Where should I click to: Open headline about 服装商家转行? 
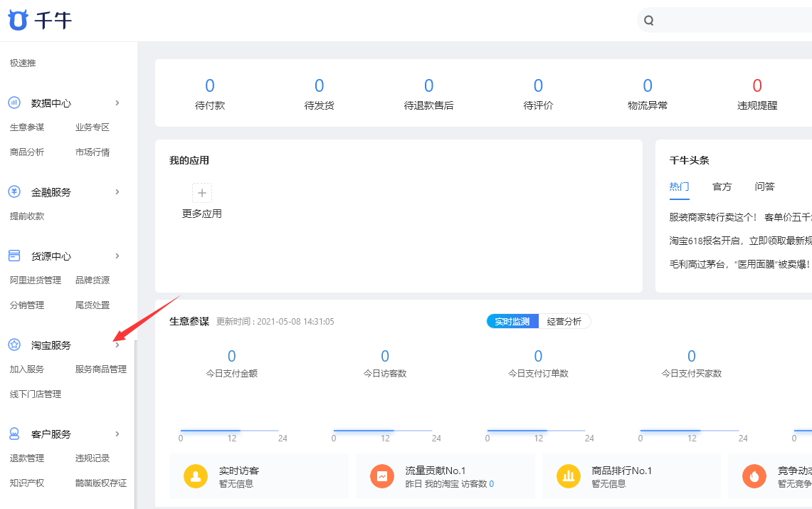(741, 217)
